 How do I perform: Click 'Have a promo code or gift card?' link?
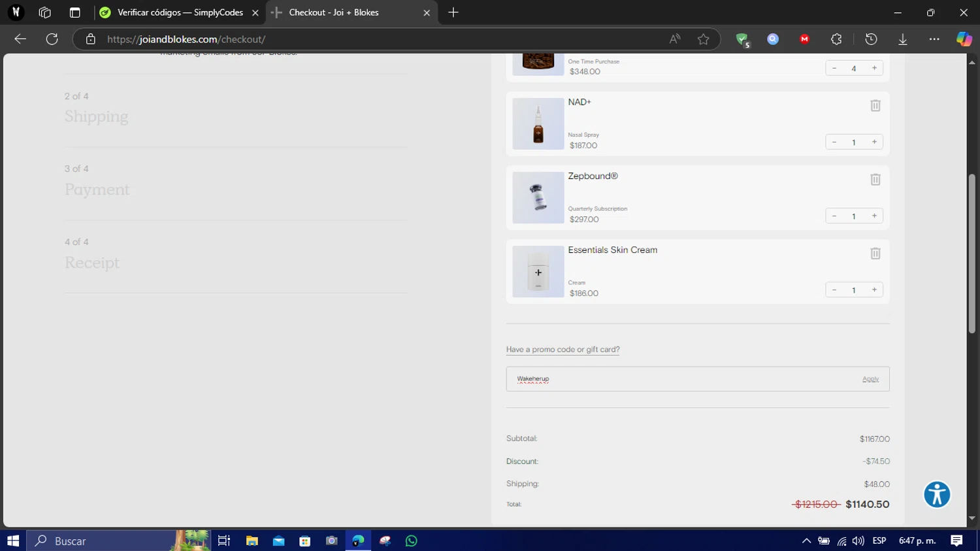[563, 350]
